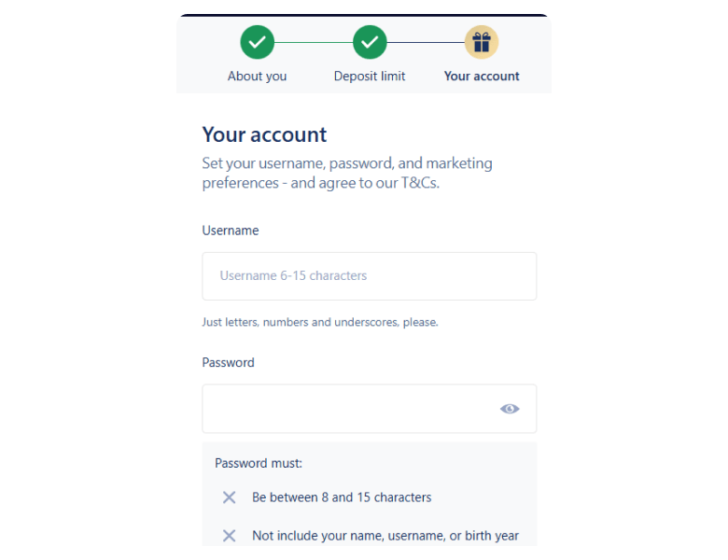Screen dimensions: 728x560
Task: Click the T&Cs description text under the heading
Action: coord(347,174)
